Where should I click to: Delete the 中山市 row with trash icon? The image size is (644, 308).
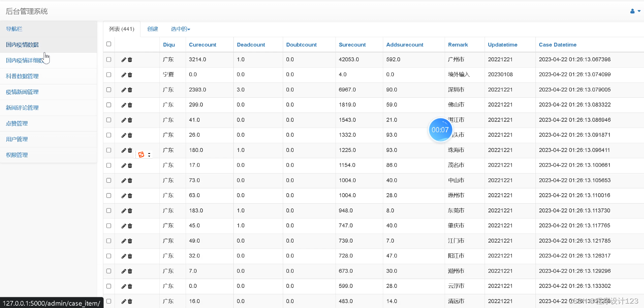tap(130, 181)
